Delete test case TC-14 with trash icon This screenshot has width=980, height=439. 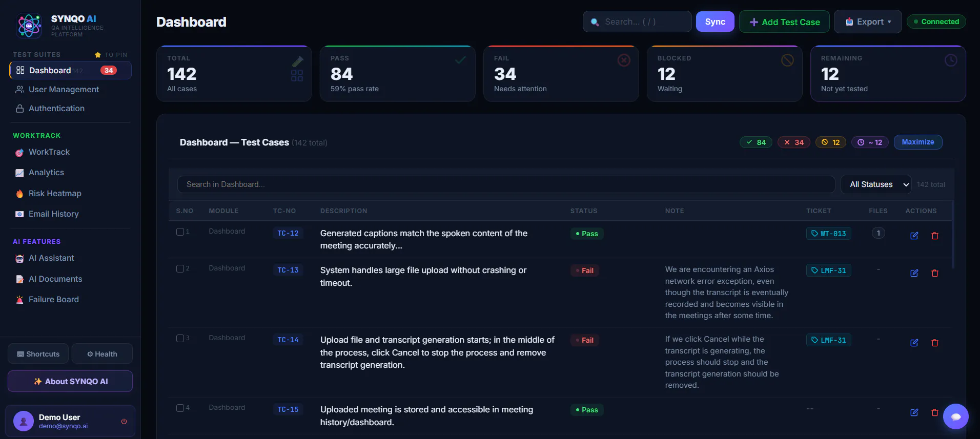click(x=935, y=343)
